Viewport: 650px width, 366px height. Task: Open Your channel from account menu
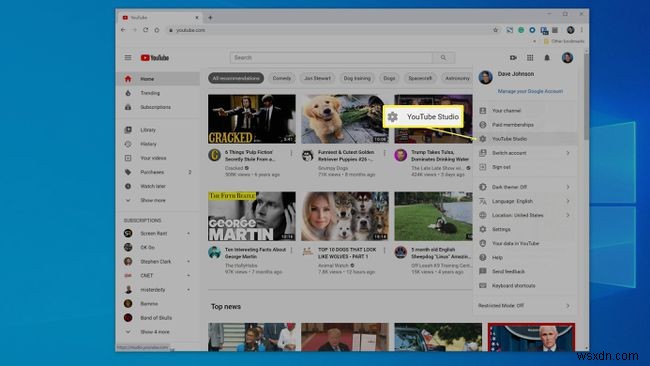tap(525, 111)
